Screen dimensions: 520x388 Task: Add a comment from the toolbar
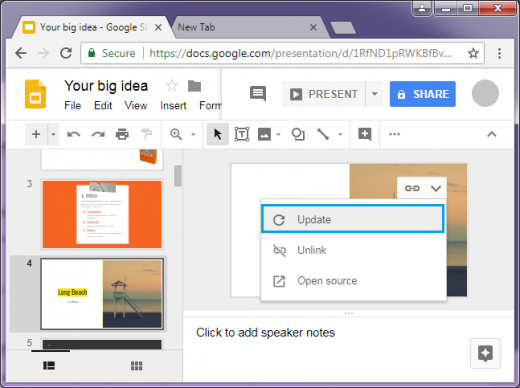point(365,134)
